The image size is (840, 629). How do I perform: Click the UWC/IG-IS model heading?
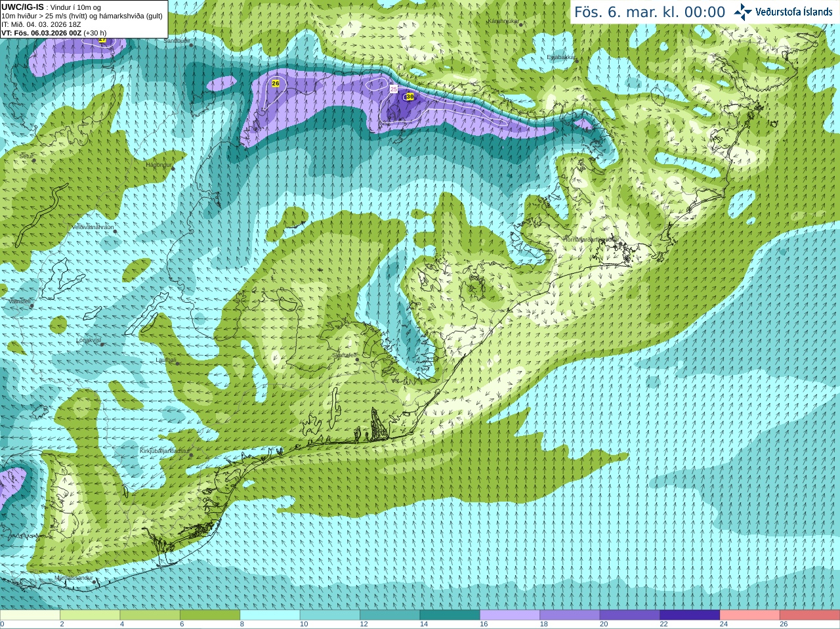tap(22, 7)
